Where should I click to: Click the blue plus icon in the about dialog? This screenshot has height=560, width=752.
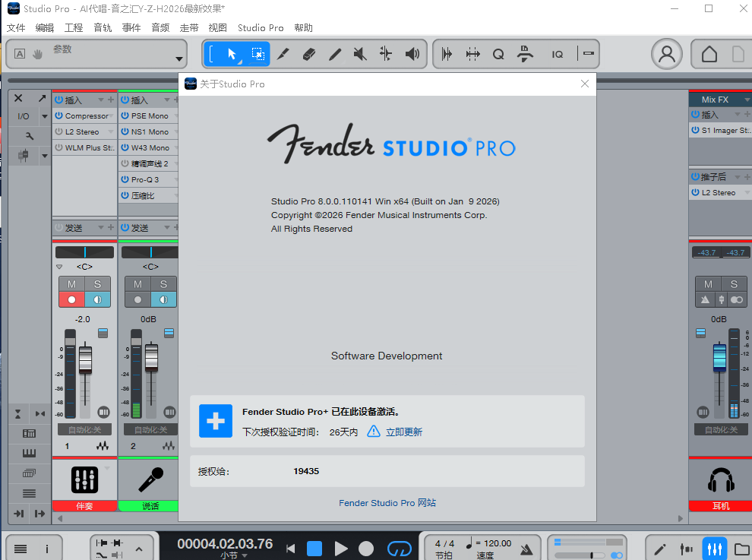point(215,421)
